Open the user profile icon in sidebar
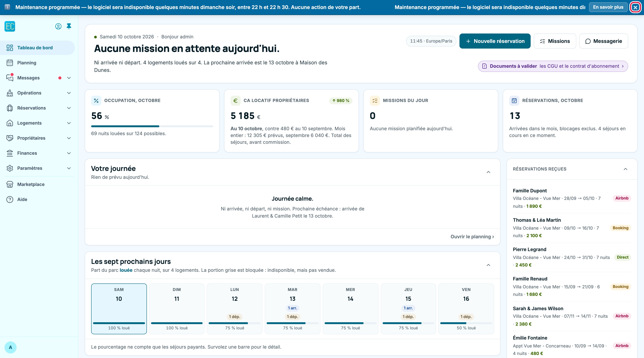The image size is (644, 358). coord(58,26)
